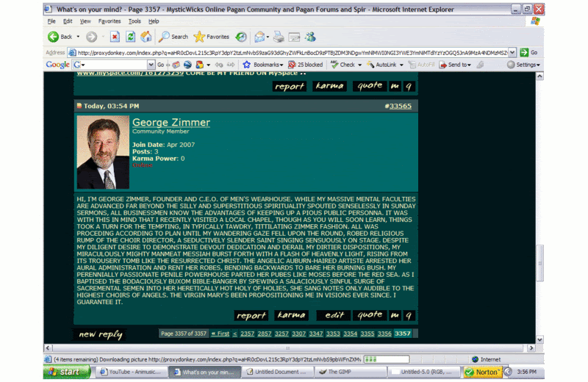
Task: Open the File menu
Action: click(51, 21)
